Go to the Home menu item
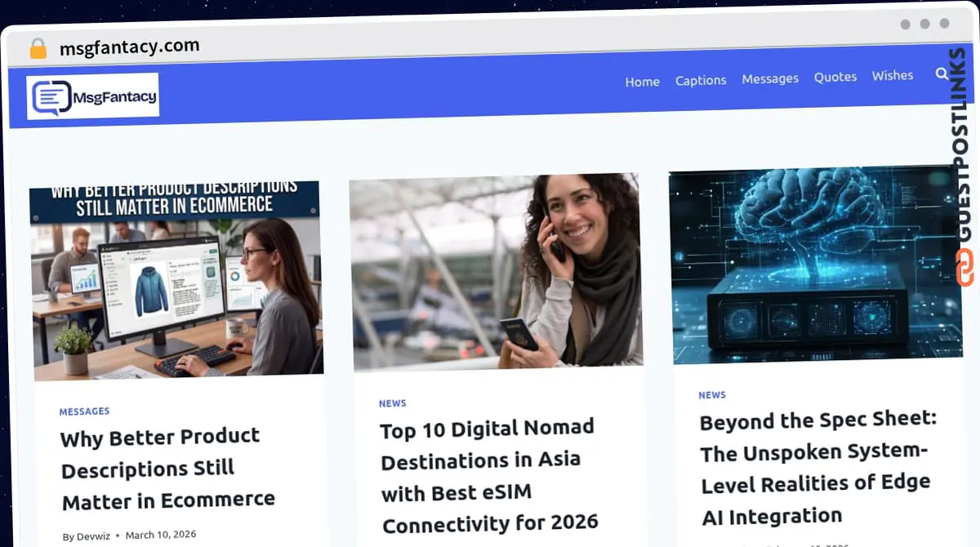The height and width of the screenshot is (547, 980). pyautogui.click(x=642, y=82)
